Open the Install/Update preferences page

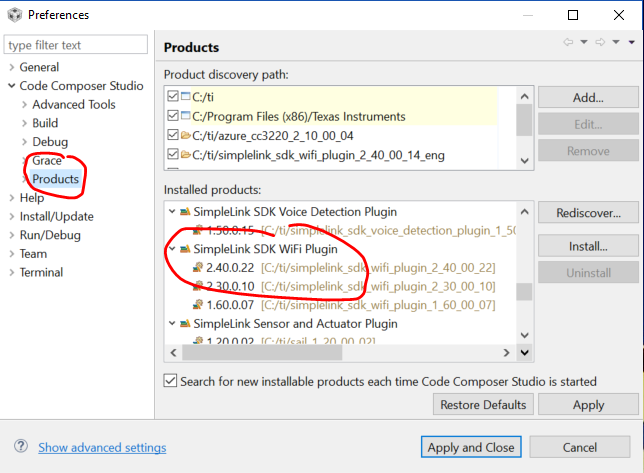56,216
